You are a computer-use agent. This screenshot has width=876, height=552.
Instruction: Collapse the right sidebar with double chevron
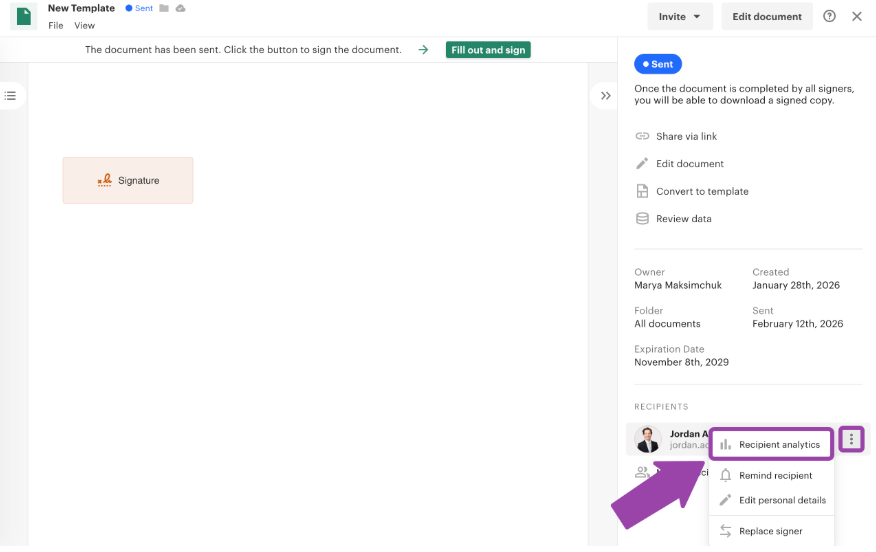pyautogui.click(x=605, y=96)
